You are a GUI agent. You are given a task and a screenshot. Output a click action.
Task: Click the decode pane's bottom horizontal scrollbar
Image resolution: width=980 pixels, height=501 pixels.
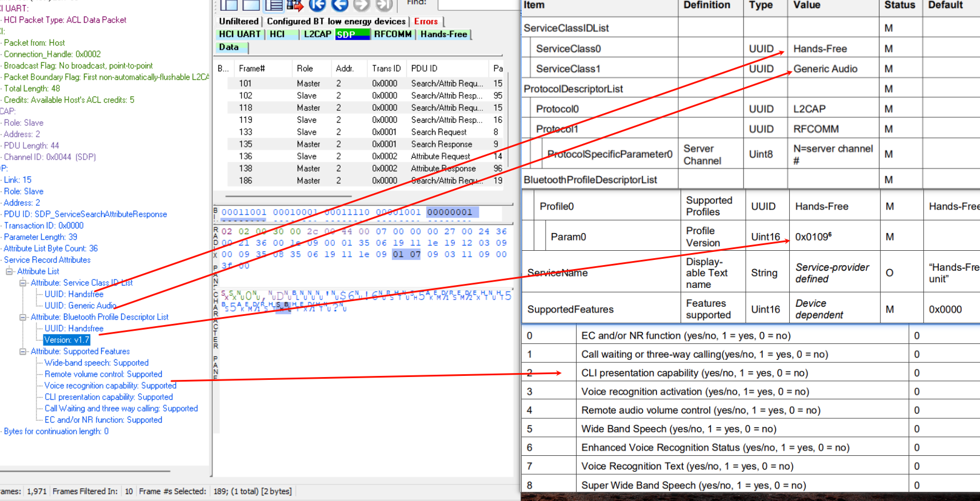86,472
